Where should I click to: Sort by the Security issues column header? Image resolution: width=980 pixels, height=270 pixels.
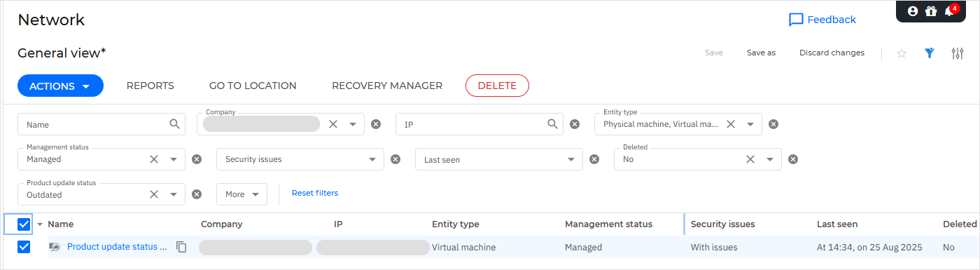click(723, 224)
